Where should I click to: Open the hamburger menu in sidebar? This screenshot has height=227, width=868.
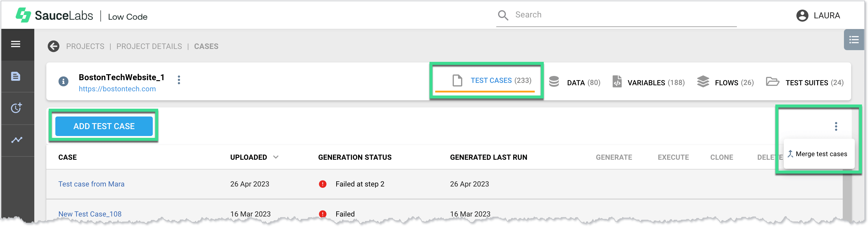tap(16, 44)
